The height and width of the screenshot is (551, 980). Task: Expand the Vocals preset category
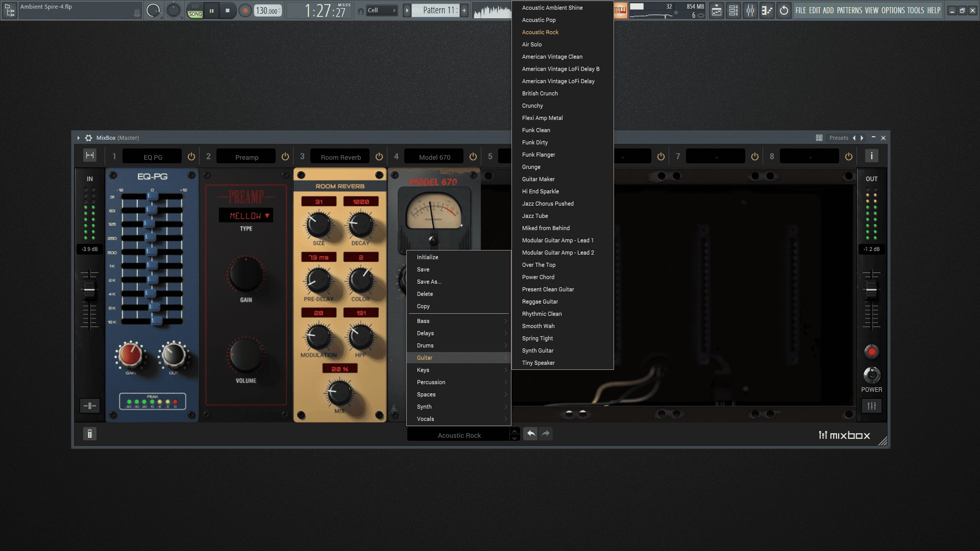(x=458, y=419)
